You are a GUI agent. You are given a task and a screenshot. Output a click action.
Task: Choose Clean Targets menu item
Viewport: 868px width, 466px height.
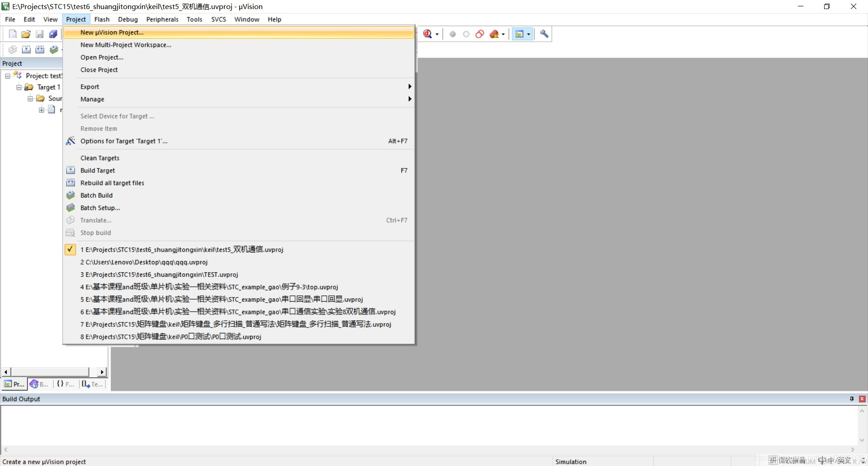pos(239,158)
